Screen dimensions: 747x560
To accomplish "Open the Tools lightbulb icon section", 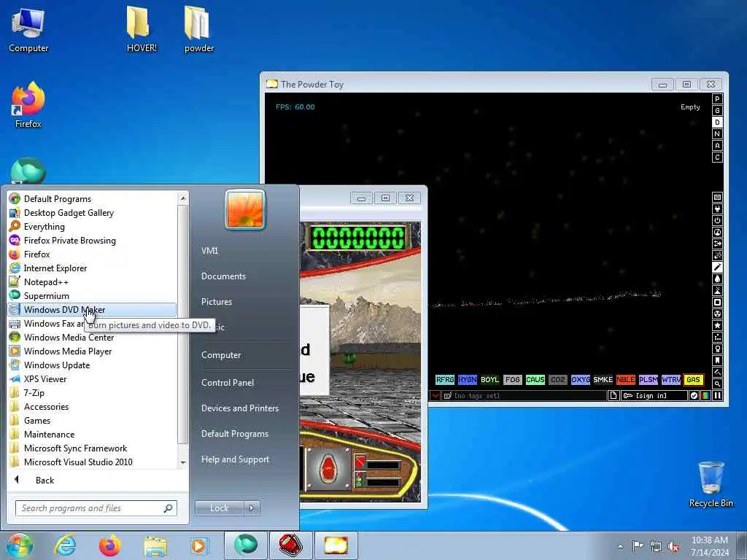I will [x=718, y=349].
